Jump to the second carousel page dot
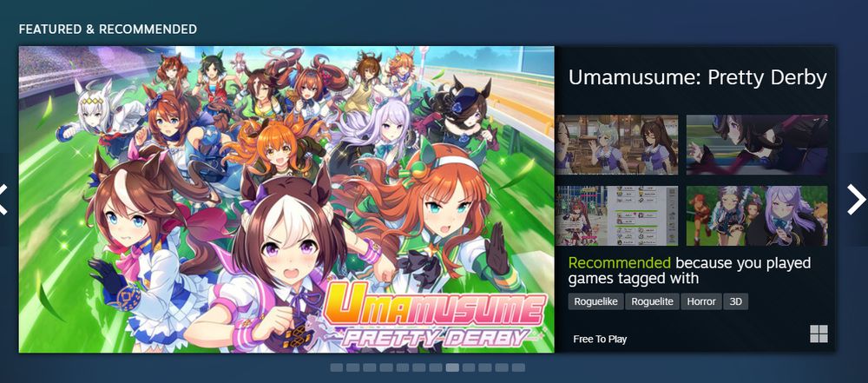The height and width of the screenshot is (383, 868). coord(353,367)
